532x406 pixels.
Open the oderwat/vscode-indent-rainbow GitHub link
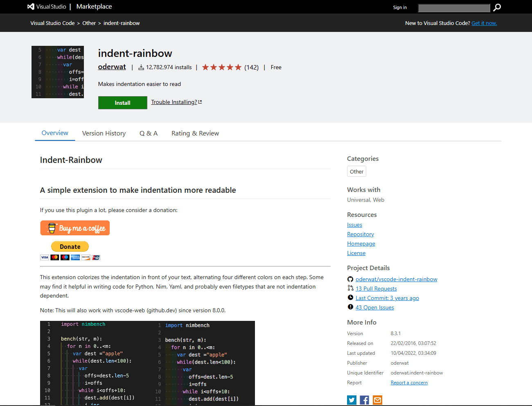(397, 279)
